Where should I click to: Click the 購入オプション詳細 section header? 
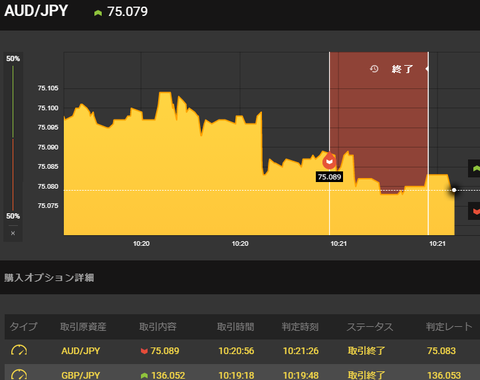[x=49, y=277]
